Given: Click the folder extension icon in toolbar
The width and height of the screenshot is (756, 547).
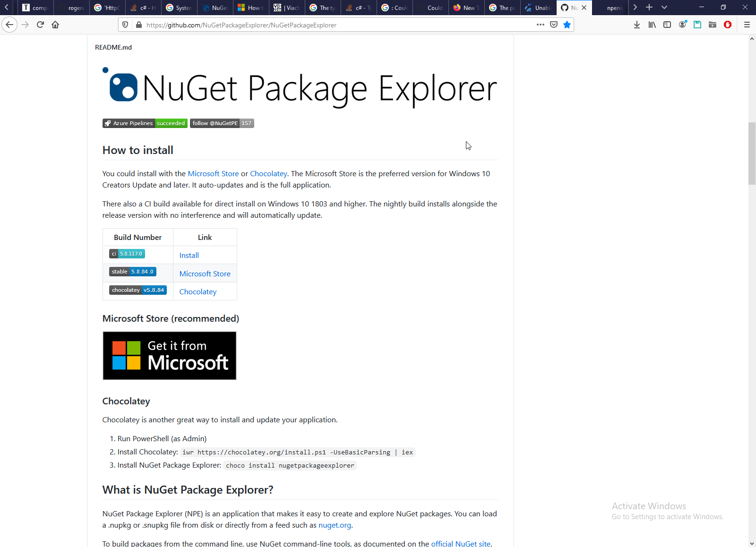Looking at the screenshot, I should tap(713, 25).
